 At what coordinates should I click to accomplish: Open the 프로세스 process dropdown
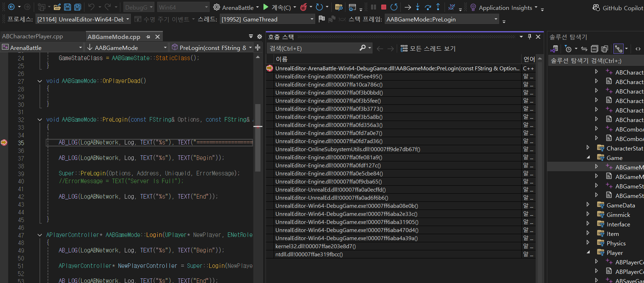(83, 19)
